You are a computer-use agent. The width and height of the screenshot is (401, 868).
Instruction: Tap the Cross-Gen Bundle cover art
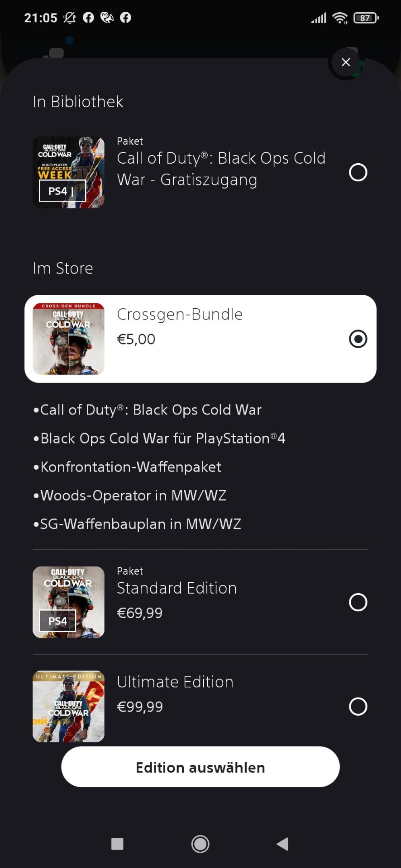(68, 339)
